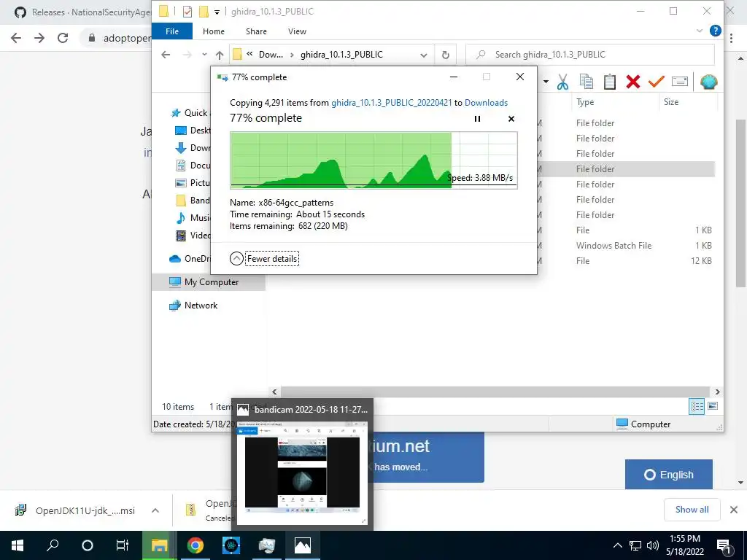Screen dimensions: 747x560
Task: Click the English language button on webpage
Action: click(669, 475)
